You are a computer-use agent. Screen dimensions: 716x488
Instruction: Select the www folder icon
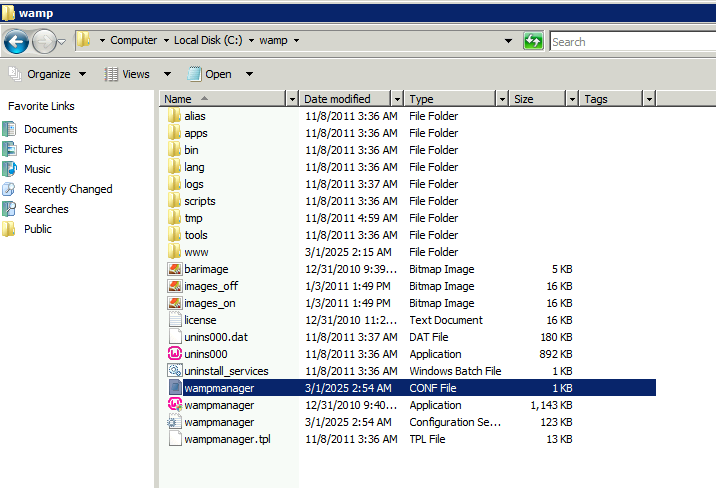[174, 252]
